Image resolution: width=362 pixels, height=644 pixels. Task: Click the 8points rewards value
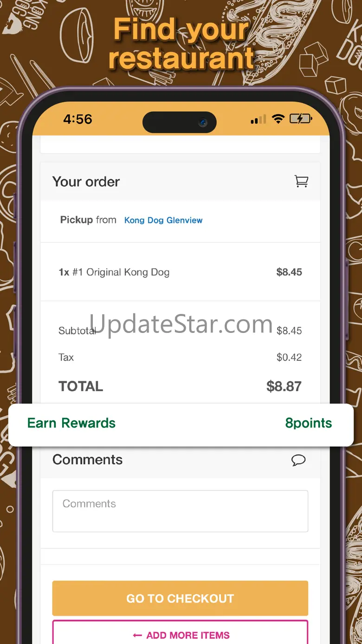309,423
